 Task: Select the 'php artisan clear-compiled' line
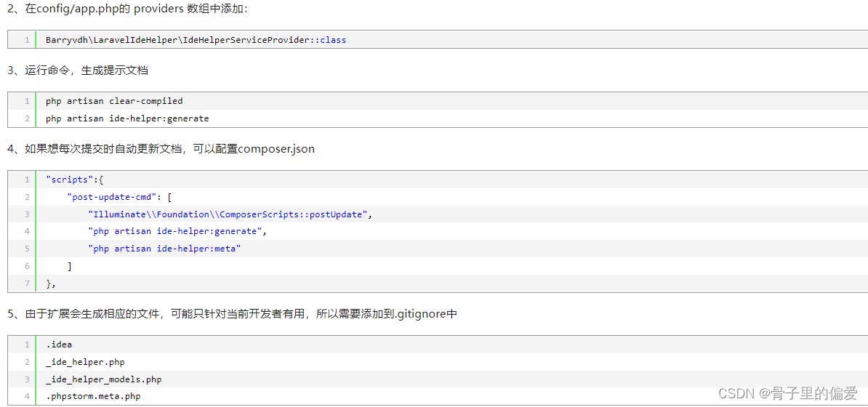click(114, 101)
